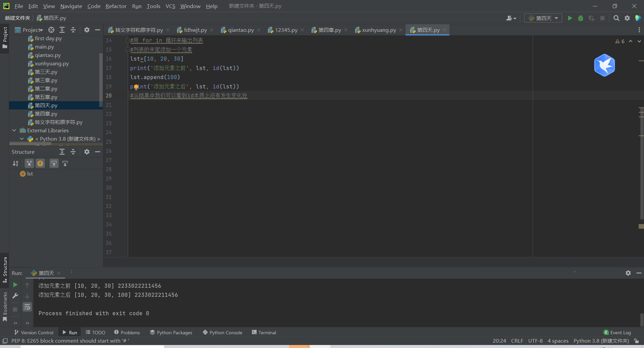644x348 pixels.
Task: Open the Version Control tool window
Action: pos(34,332)
